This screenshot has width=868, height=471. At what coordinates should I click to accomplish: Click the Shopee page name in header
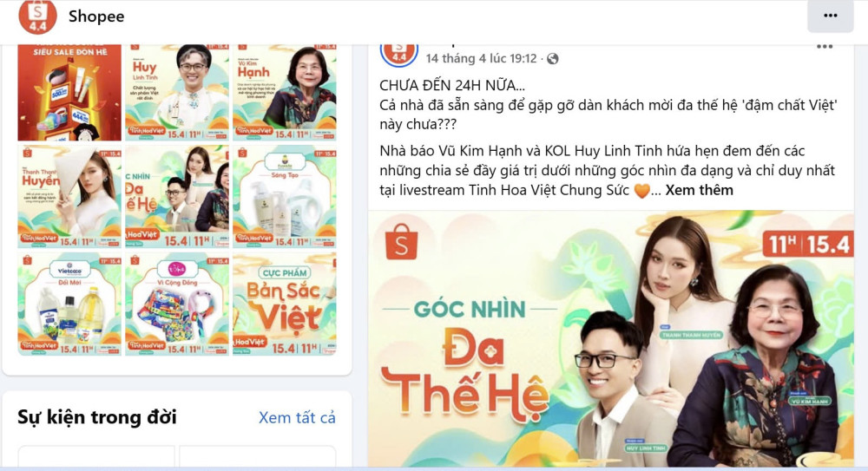point(96,16)
